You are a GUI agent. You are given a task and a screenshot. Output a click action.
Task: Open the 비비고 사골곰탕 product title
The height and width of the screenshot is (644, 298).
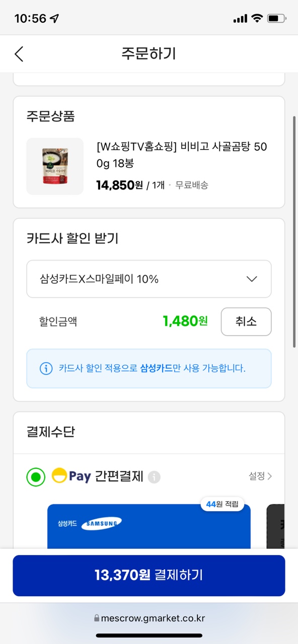(181, 155)
